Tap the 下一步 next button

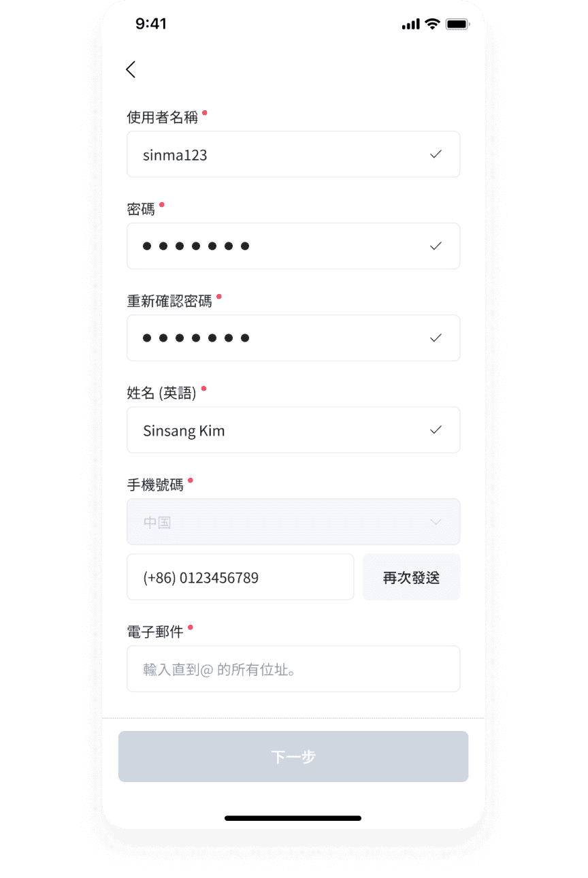coord(293,756)
